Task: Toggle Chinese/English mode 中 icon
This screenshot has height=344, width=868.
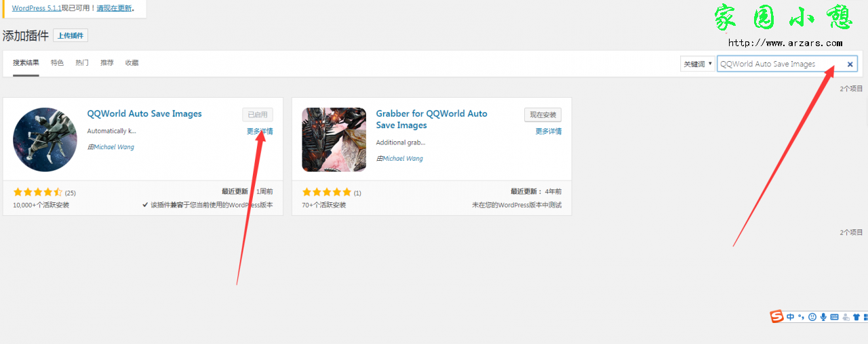Action: (791, 317)
